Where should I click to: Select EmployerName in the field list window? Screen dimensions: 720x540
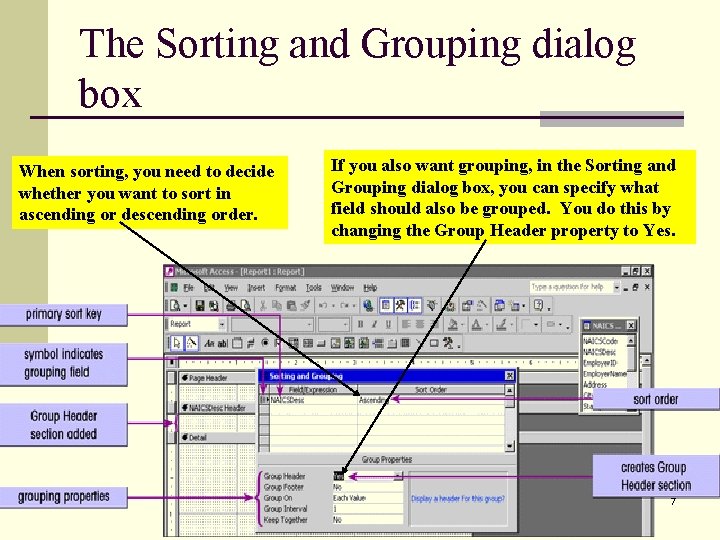[x=604, y=374]
